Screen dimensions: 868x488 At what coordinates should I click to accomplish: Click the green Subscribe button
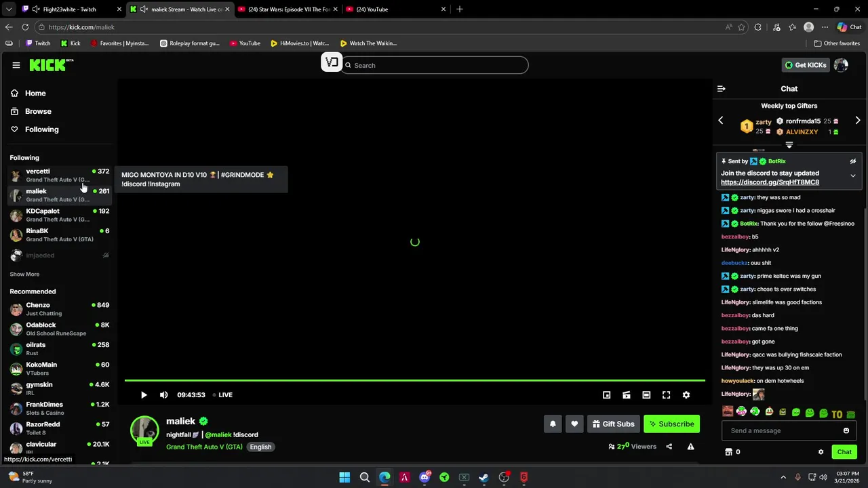[x=671, y=424]
